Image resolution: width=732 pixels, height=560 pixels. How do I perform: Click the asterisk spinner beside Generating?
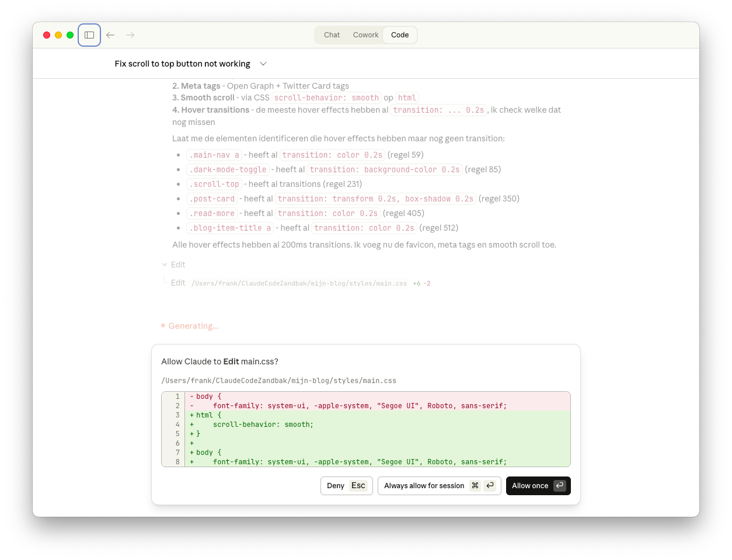tap(163, 326)
